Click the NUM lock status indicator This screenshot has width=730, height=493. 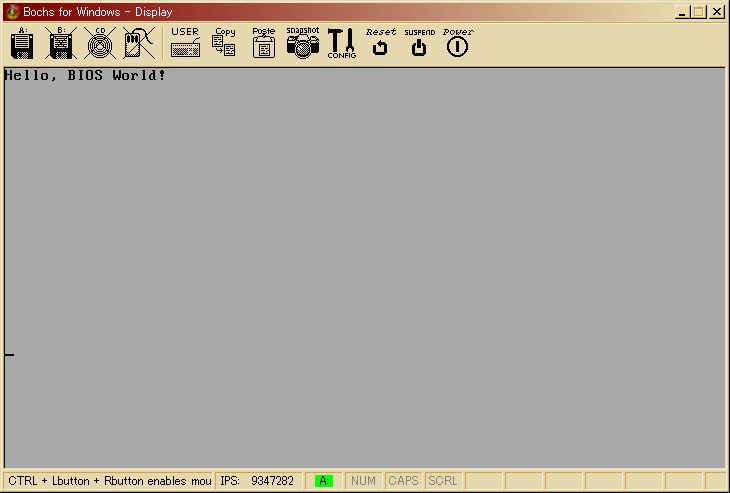[x=363, y=480]
